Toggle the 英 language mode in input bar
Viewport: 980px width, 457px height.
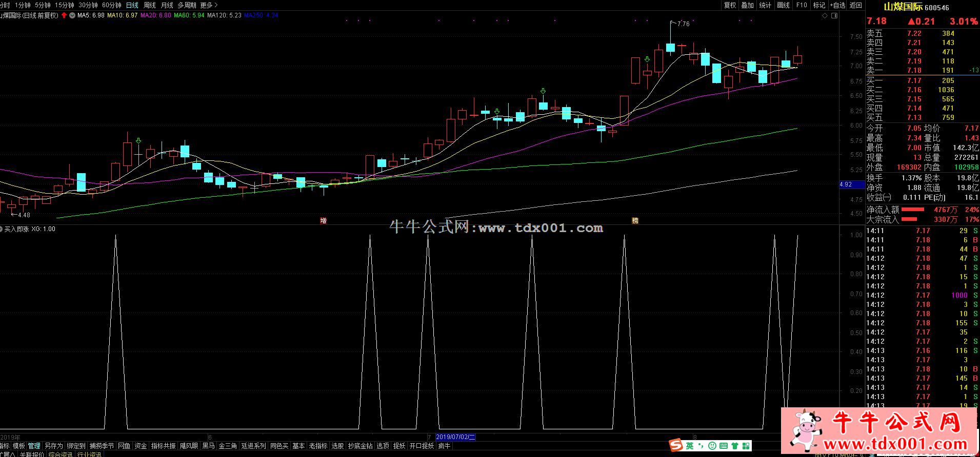pyautogui.click(x=690, y=446)
